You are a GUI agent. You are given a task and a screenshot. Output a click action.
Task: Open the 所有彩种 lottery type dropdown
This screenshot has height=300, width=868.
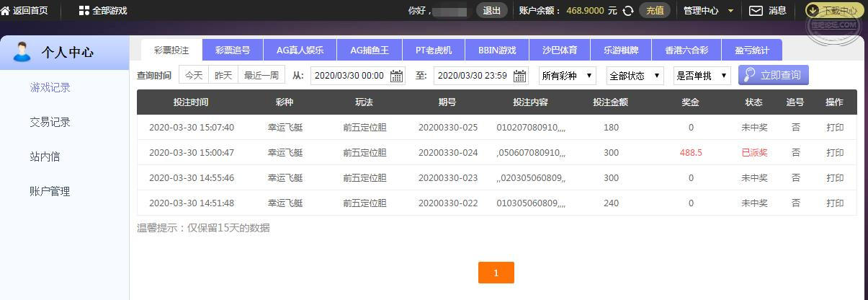click(x=567, y=75)
